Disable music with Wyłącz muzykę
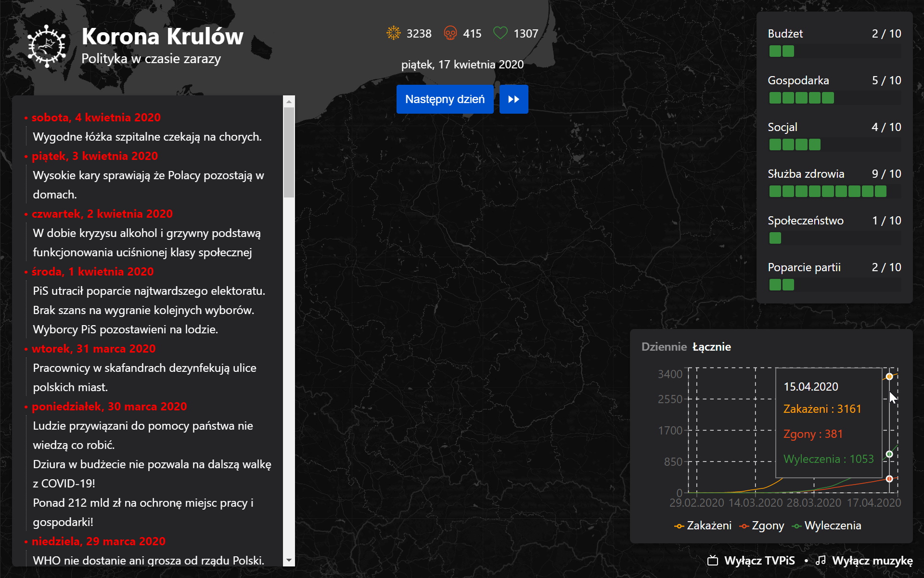The height and width of the screenshot is (578, 924). [872, 561]
